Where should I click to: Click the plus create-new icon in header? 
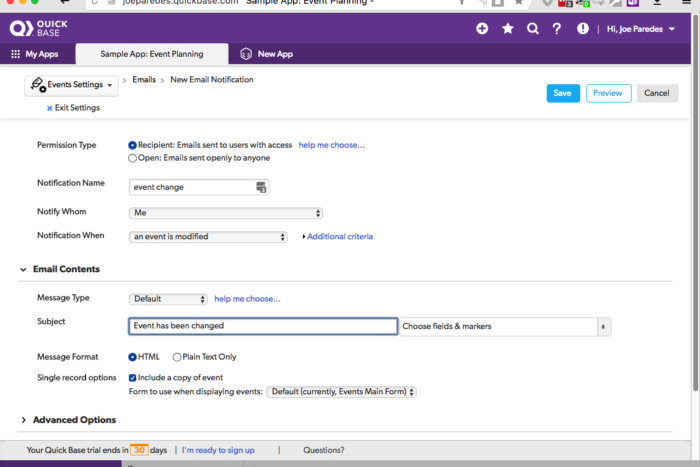pos(482,29)
